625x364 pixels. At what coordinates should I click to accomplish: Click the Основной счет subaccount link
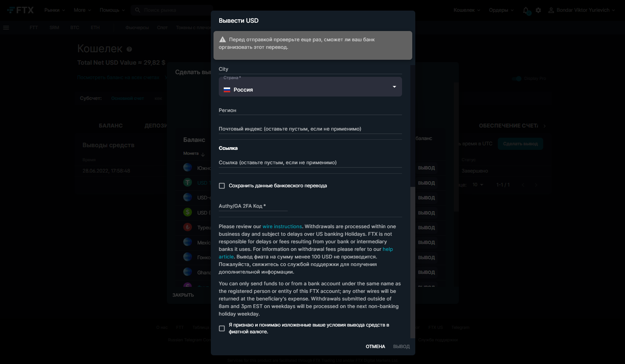pos(128,98)
